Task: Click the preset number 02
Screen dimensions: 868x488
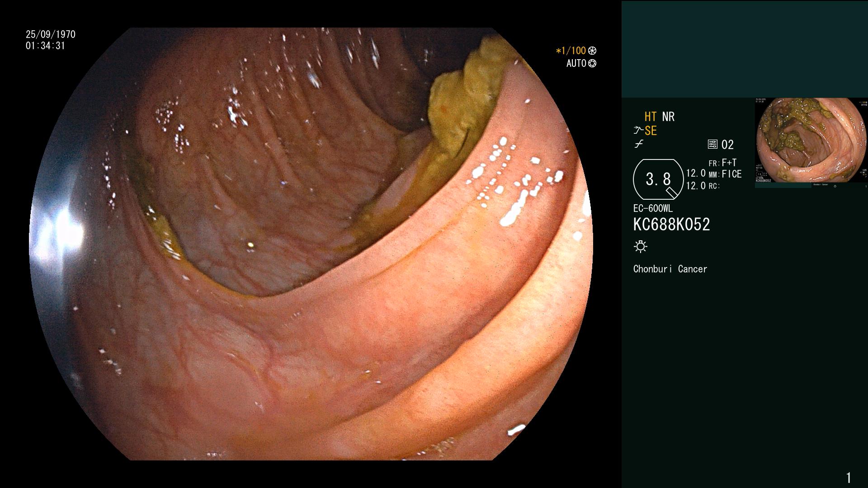Action: (727, 145)
